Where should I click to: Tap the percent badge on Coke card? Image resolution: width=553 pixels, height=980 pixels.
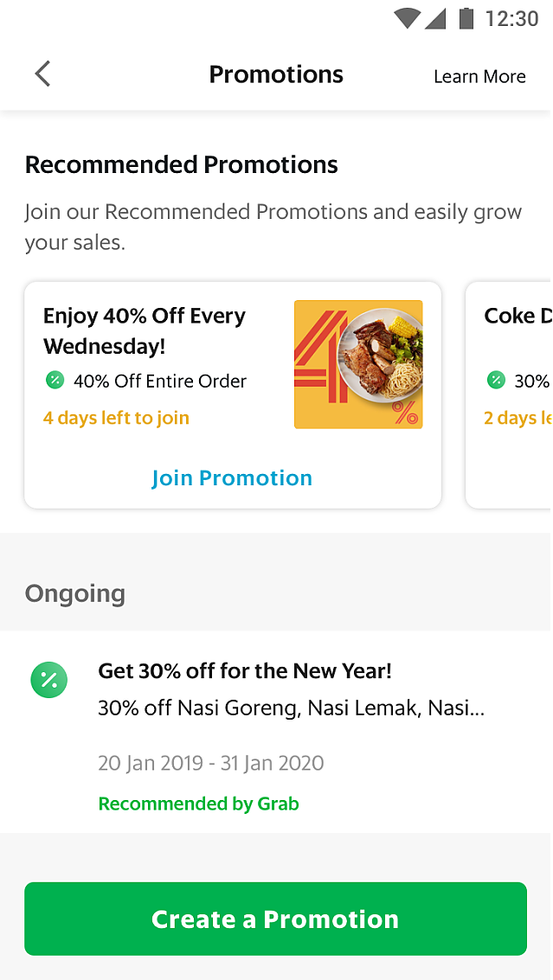point(496,380)
